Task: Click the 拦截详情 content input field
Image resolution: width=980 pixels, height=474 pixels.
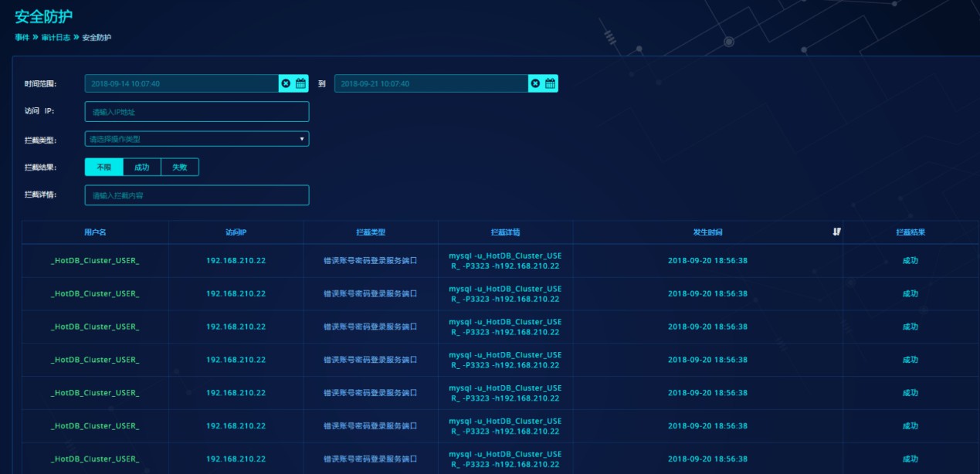Action: point(197,195)
